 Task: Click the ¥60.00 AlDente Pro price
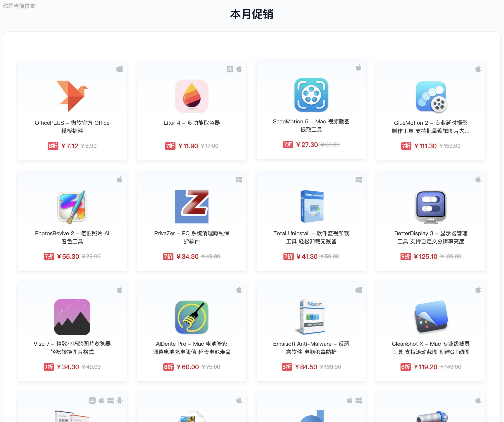(x=188, y=367)
